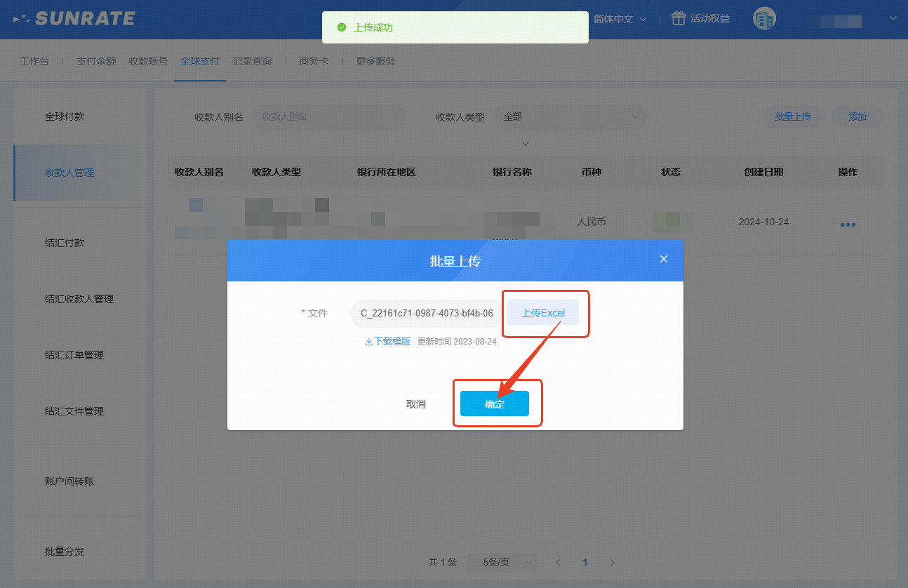The height and width of the screenshot is (588, 908).
Task: Open the 收款人类型 dropdown
Action: 570,117
